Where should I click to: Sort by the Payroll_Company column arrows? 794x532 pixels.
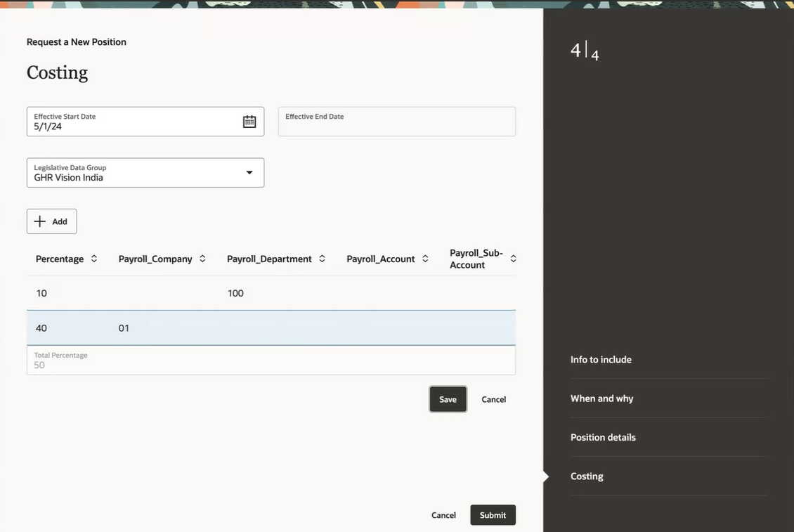click(202, 259)
